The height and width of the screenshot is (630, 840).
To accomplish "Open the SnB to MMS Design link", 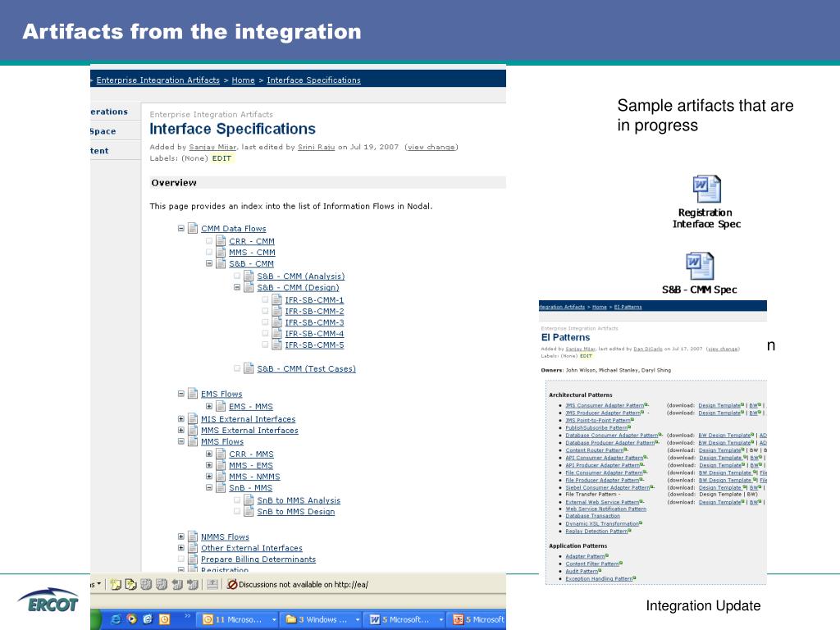I will click(x=295, y=512).
